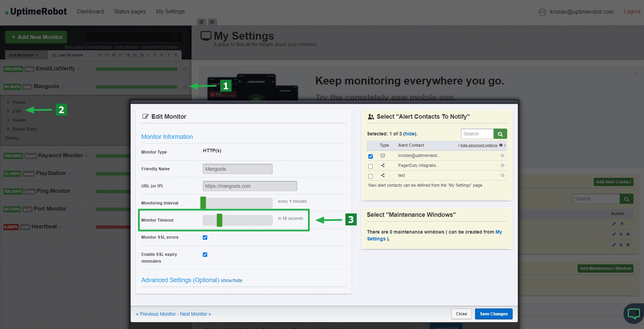This screenshot has height=329, width=644.
Task: Open the link icon next to Keyword Monitor
Action: [87, 156]
